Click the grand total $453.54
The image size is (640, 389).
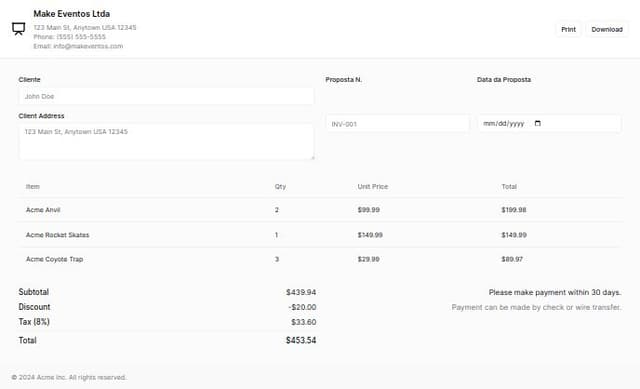[x=301, y=340]
